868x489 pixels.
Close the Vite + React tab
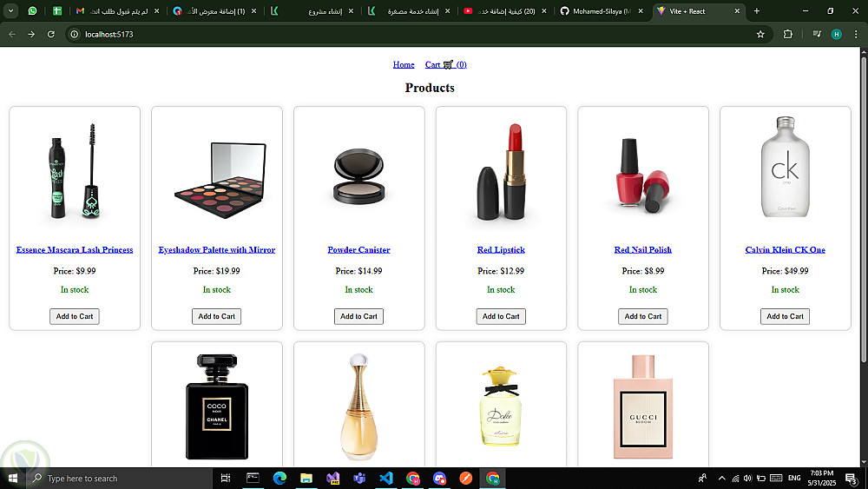point(737,11)
